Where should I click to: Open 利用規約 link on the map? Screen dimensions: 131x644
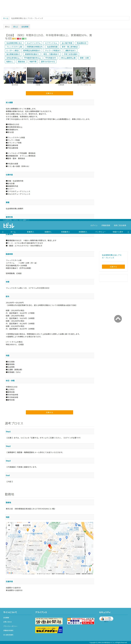78,574
